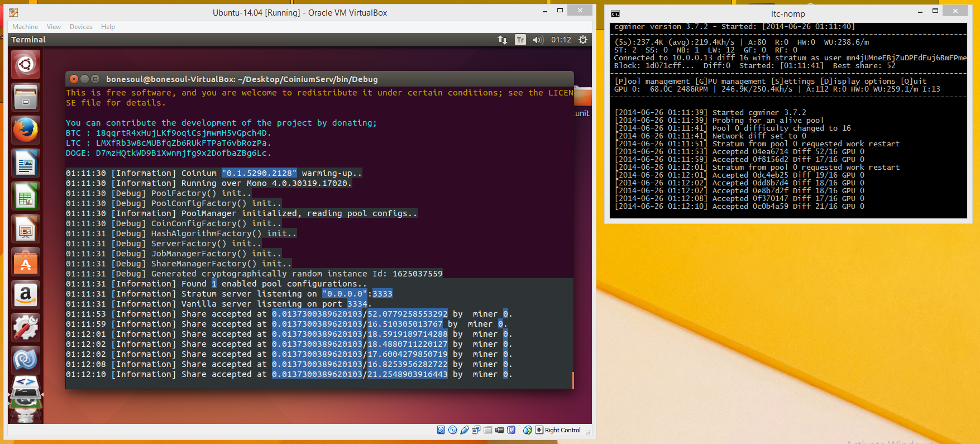Click the 'GPU 0:' stats line in cgminer
The height and width of the screenshot is (444, 980).
777,89
